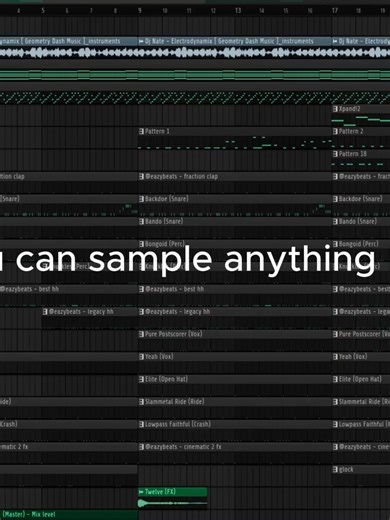Select 'Elite (Open Hat)' title at bar 9

[x=166, y=379]
